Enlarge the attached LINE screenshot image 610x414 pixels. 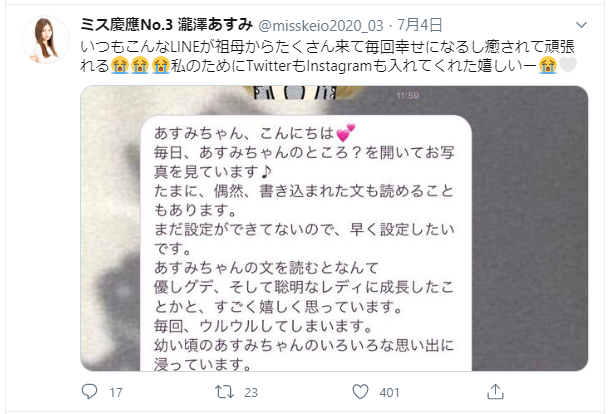tap(334, 228)
